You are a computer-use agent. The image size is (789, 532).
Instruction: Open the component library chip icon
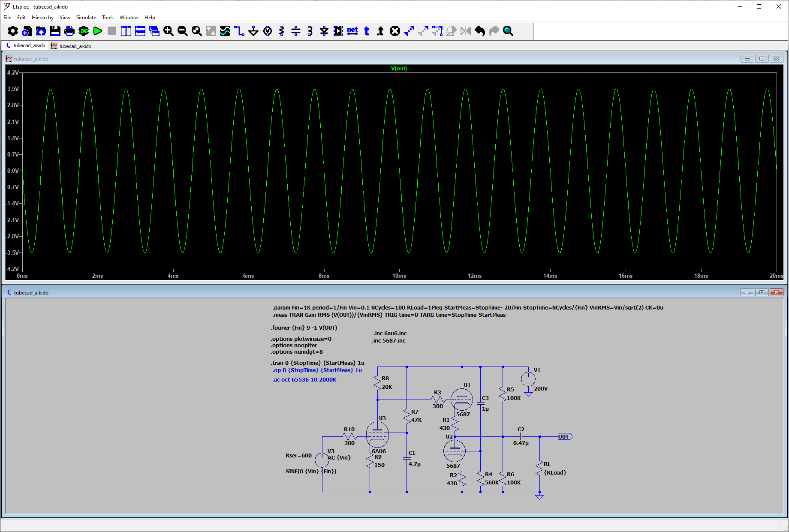point(338,31)
